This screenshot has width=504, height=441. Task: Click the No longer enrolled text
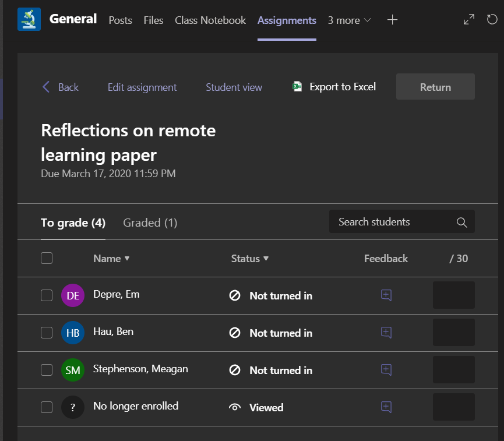tap(136, 406)
